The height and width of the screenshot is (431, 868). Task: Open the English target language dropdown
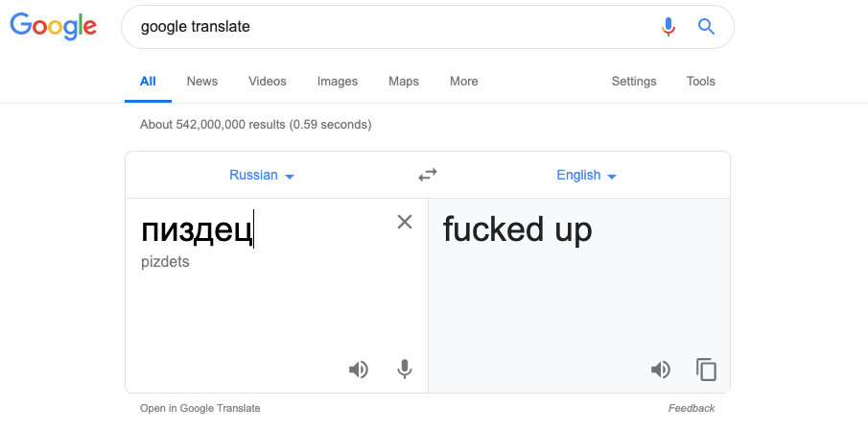point(586,176)
